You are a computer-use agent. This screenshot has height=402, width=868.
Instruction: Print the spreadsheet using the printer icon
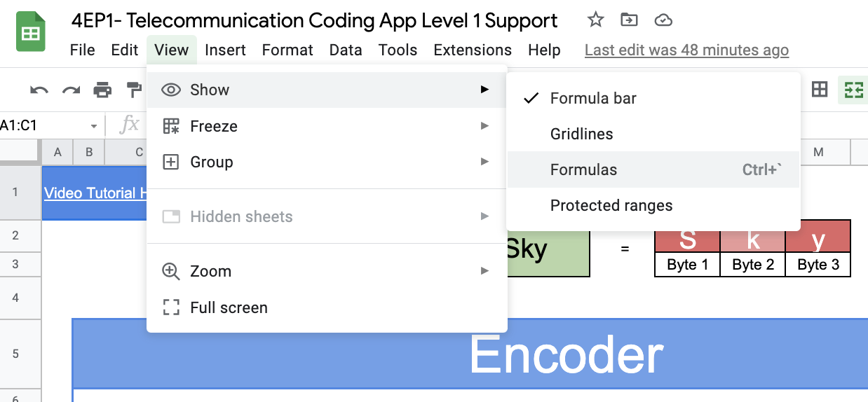(102, 90)
